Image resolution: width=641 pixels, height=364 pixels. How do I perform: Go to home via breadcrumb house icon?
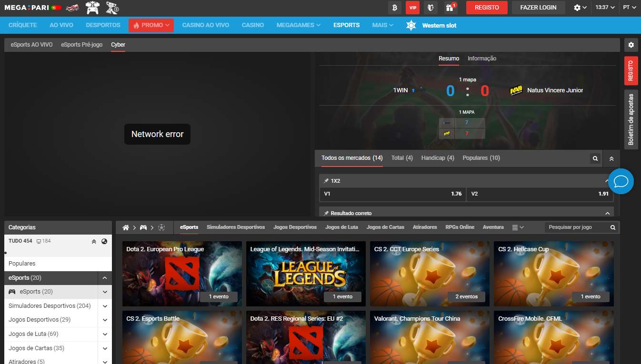(x=126, y=227)
